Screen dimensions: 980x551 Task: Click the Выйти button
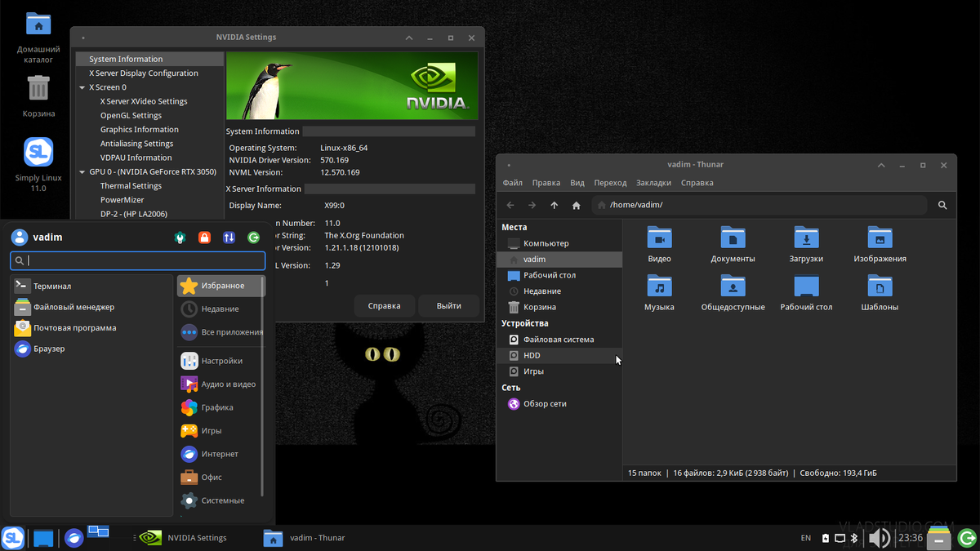(x=448, y=306)
